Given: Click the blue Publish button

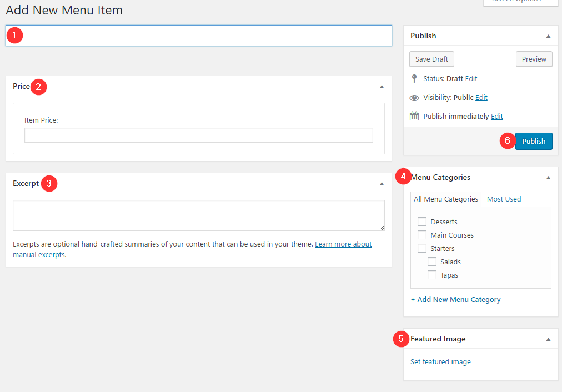Looking at the screenshot, I should (x=534, y=141).
